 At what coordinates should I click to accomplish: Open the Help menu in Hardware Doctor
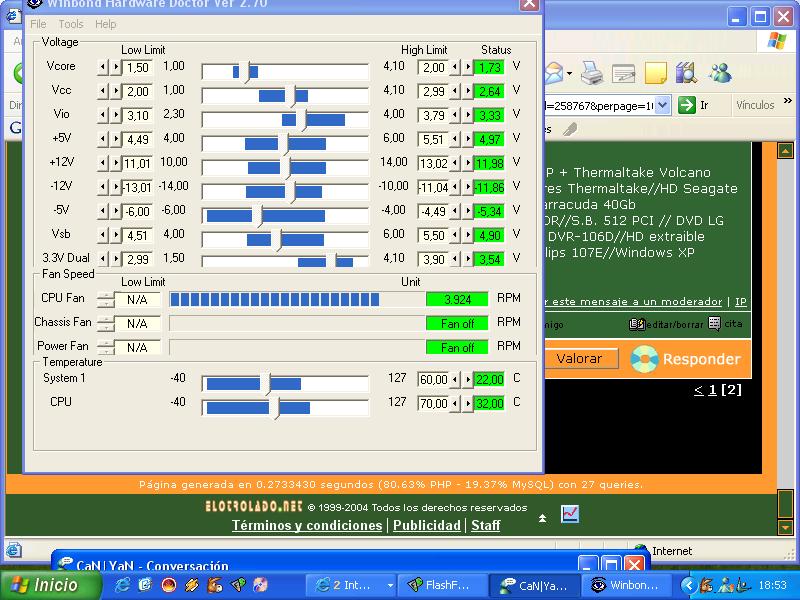tap(106, 24)
